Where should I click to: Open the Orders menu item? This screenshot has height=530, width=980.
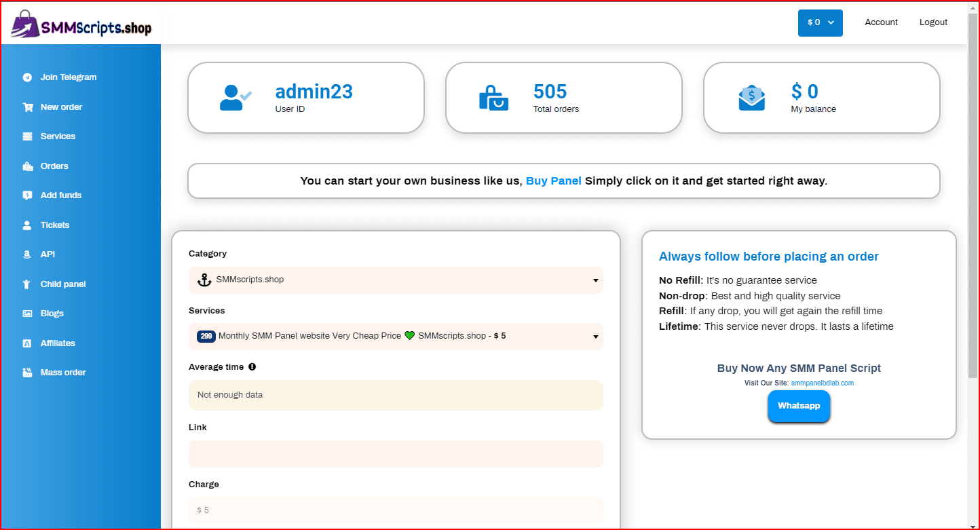(54, 166)
